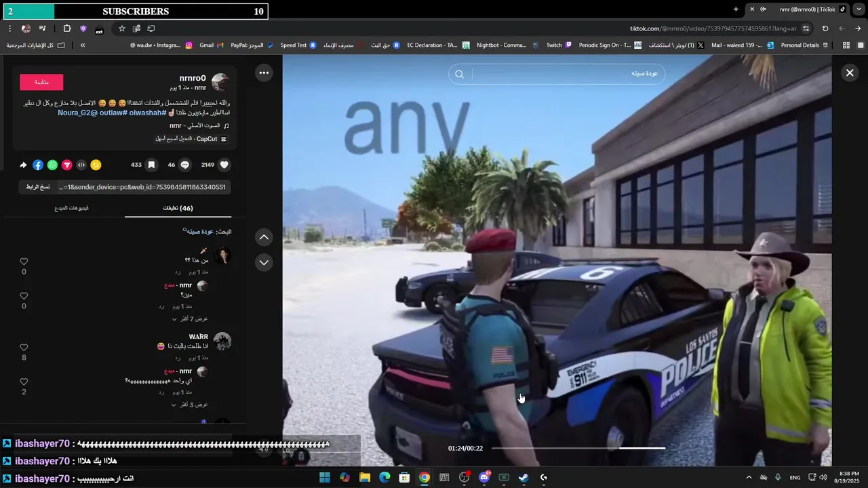Click the magnifier icon in the video search box
868x488 pixels.
click(460, 74)
